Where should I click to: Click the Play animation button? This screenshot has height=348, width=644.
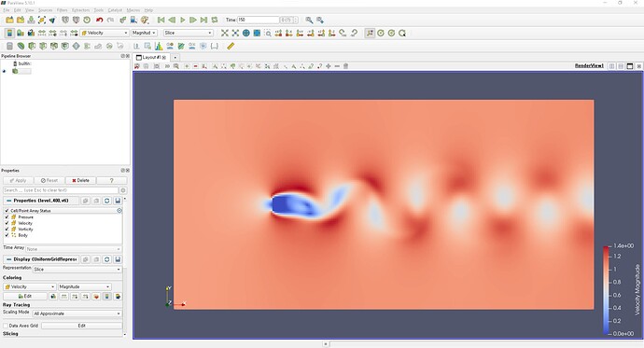tap(182, 20)
